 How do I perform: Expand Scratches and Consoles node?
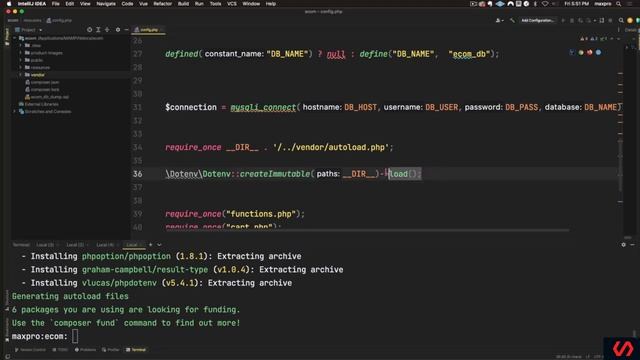tap(15, 111)
